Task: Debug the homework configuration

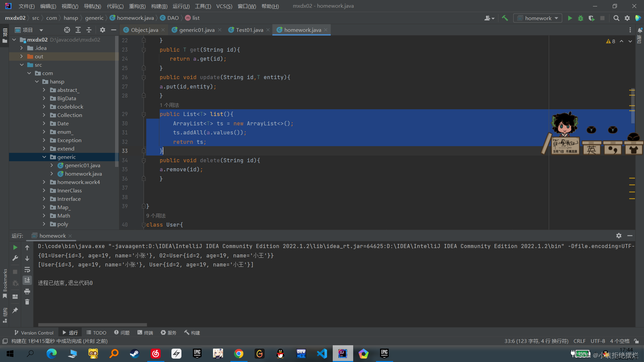Action: click(x=581, y=18)
